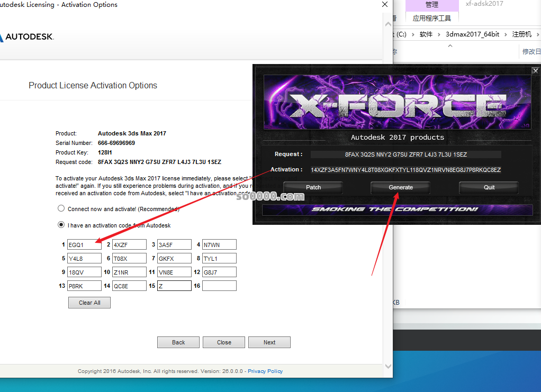541x392 pixels.
Task: Select "I have an activation code" radio option
Action: [61, 225]
